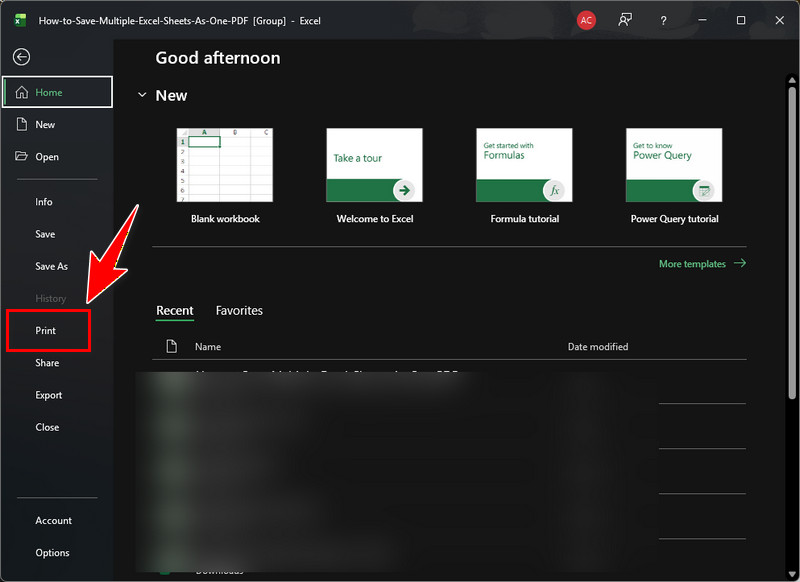Switch to the Favorites tab

pos(239,311)
